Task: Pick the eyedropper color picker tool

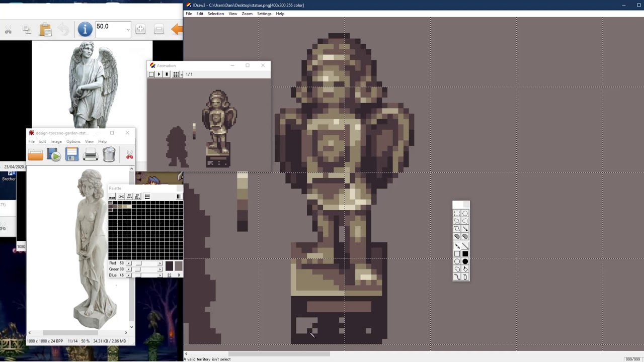Action: tap(465, 228)
